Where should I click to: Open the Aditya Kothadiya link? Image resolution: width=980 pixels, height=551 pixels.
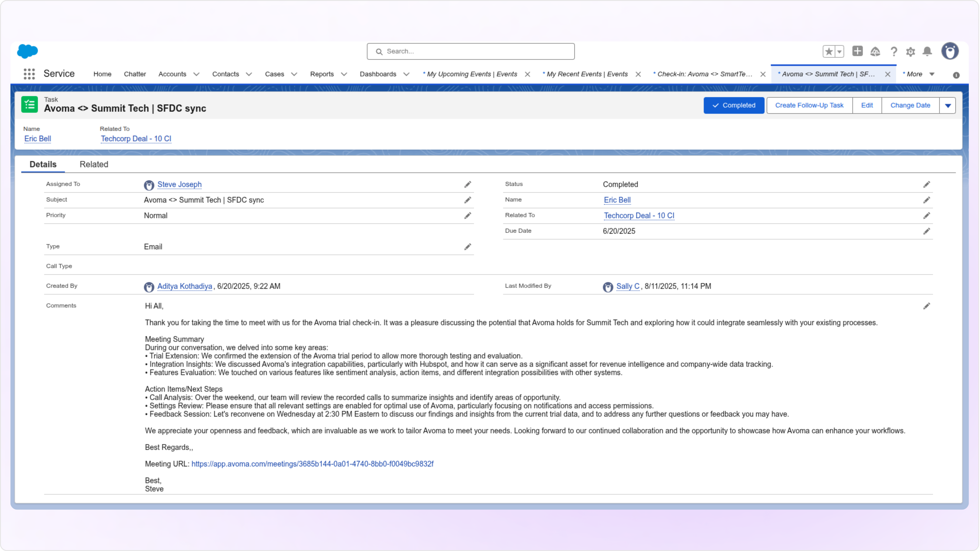click(185, 286)
